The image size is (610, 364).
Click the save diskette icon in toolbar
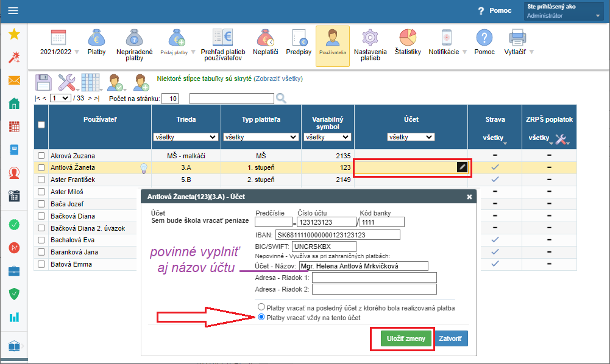point(43,82)
